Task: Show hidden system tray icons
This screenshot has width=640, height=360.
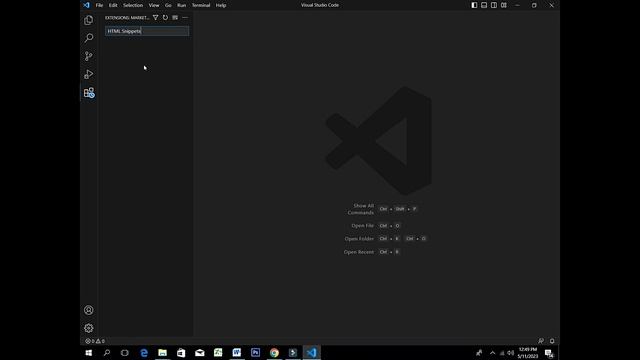Action: [x=492, y=353]
